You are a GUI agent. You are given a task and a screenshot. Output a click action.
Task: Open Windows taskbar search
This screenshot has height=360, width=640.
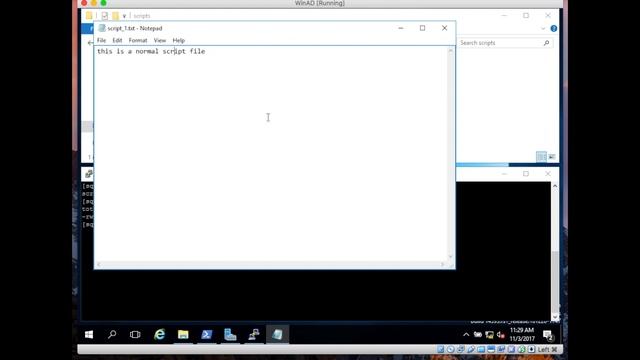coord(112,335)
